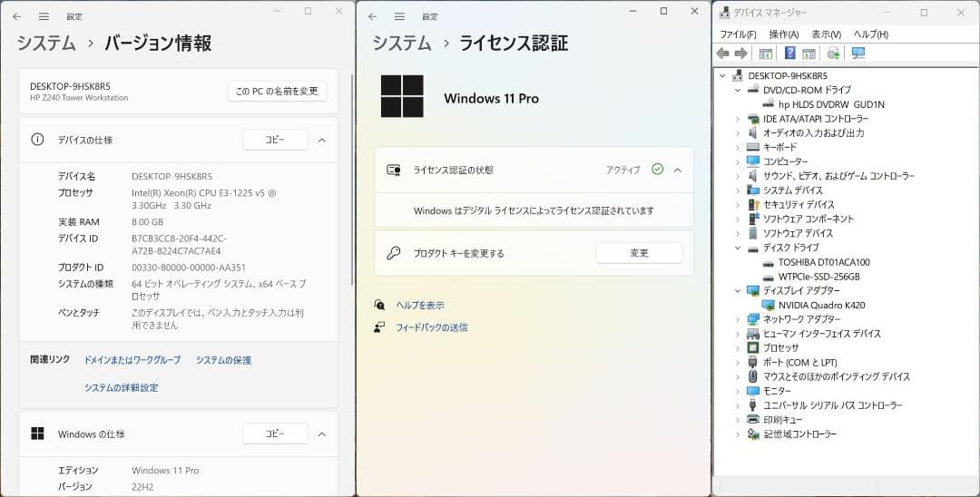980x497 pixels.
Task: Open the navigation menu in ライセンス認証 window
Action: point(399,17)
